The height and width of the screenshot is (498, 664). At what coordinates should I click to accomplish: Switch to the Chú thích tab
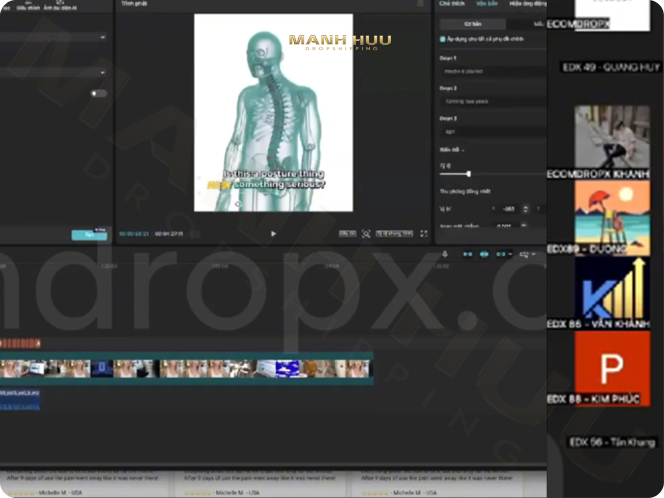point(453,5)
